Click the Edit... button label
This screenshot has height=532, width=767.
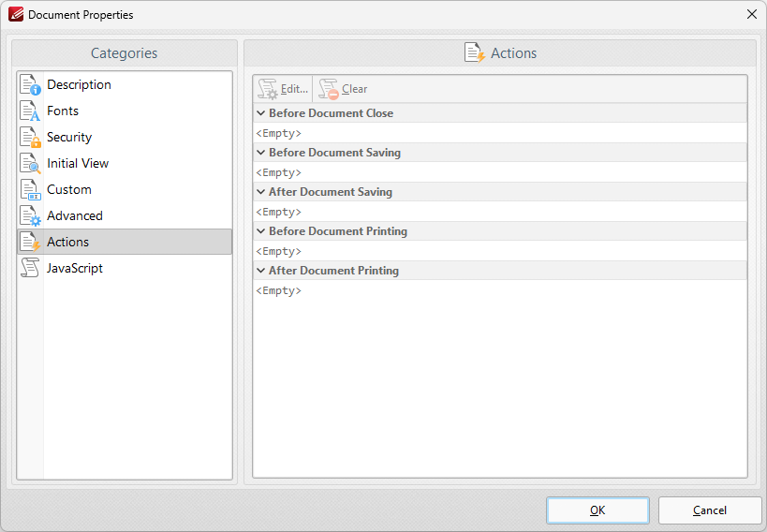(x=294, y=89)
